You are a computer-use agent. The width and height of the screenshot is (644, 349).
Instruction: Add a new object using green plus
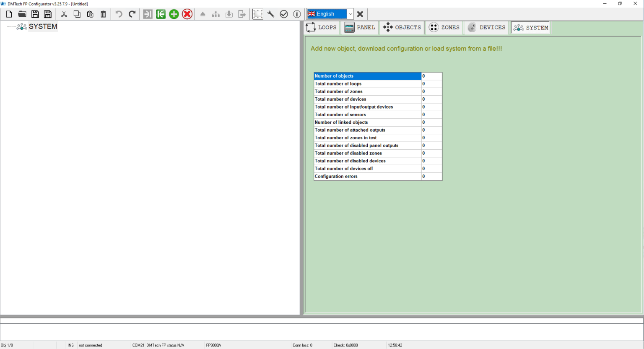tap(174, 14)
